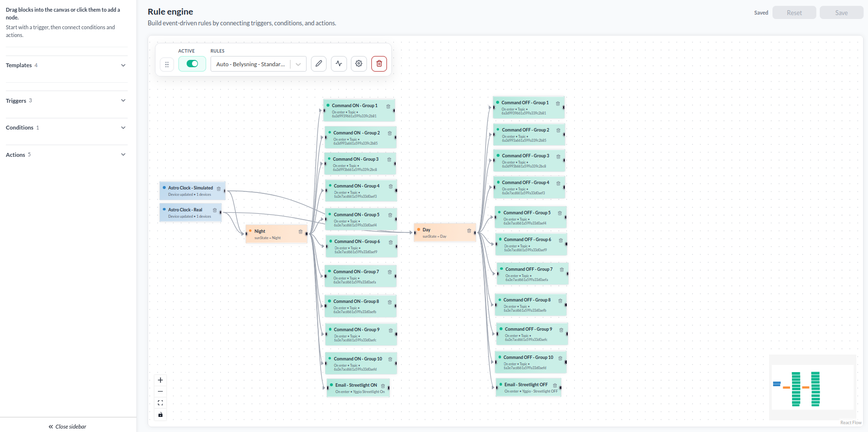Viewport: 868px width, 432px height.
Task: Delete Command ON - Group 7 node
Action: click(x=389, y=273)
